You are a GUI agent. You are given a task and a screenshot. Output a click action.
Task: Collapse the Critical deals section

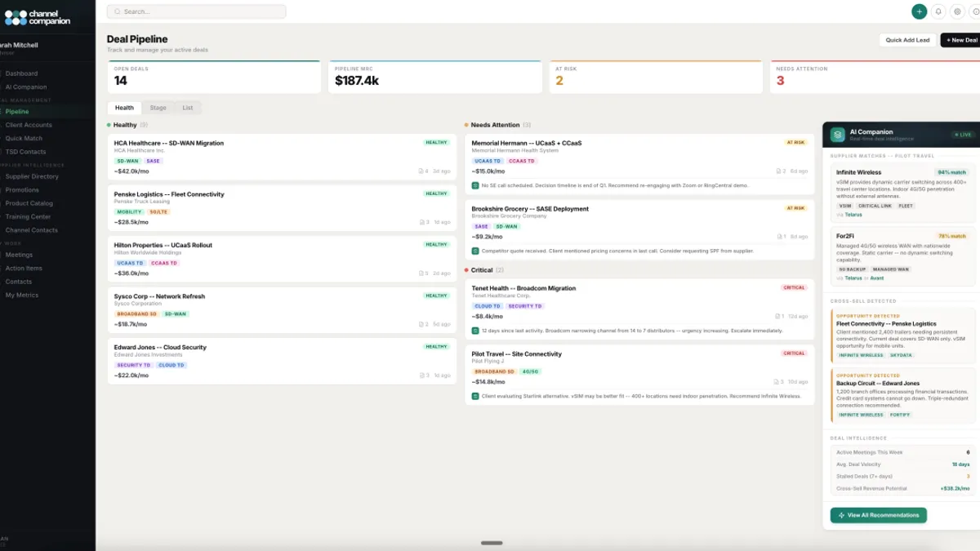click(x=482, y=270)
